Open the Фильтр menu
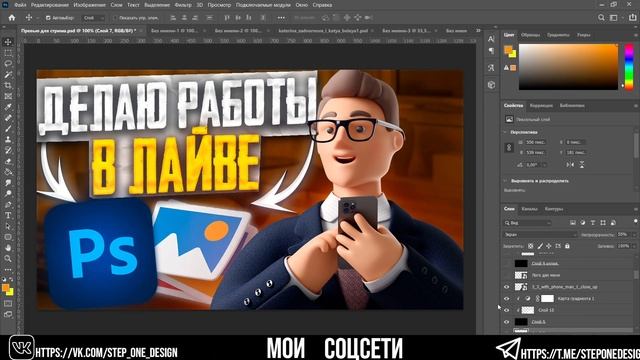Image resolution: width=640 pixels, height=360 pixels. tap(182, 5)
